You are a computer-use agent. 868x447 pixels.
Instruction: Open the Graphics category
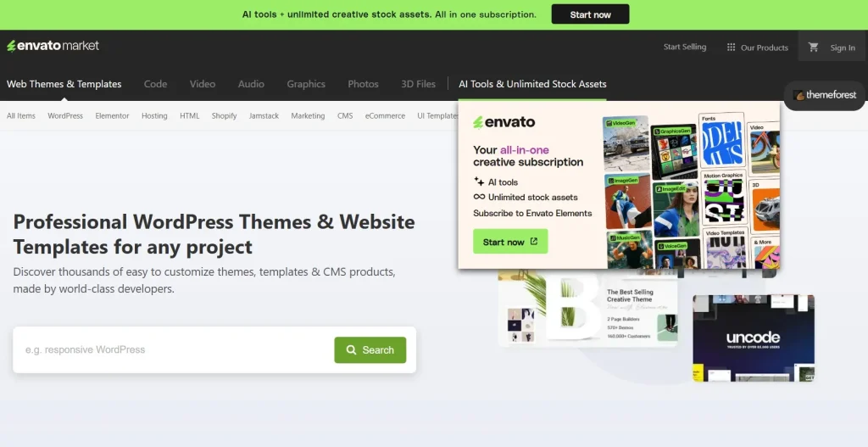click(x=306, y=84)
